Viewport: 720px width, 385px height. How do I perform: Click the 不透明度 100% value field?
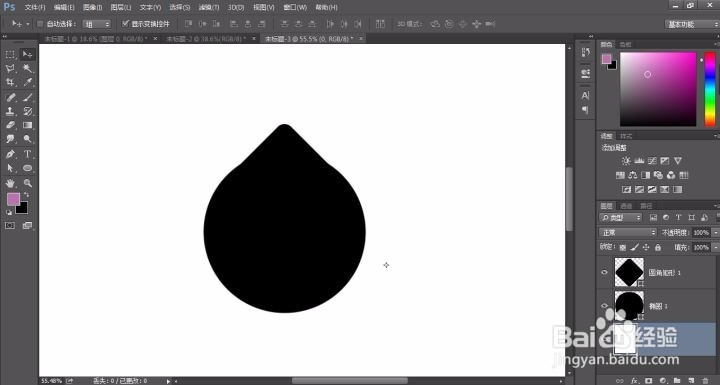pyautogui.click(x=701, y=232)
